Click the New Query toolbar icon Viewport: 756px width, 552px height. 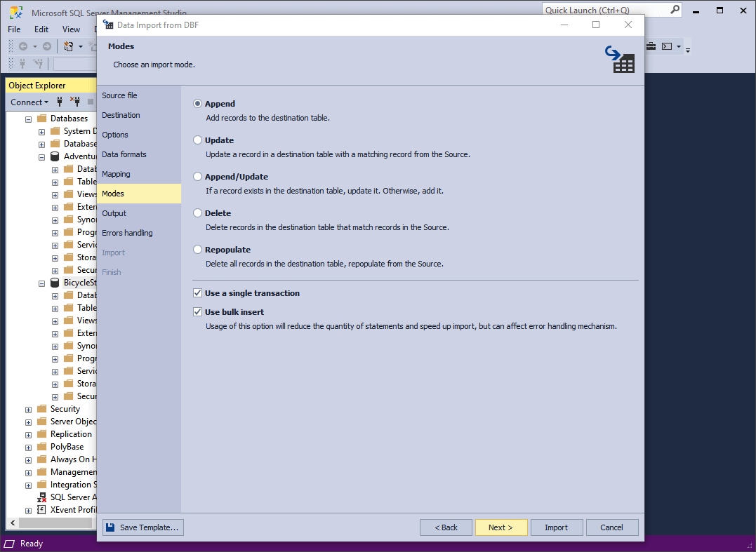pos(69,46)
